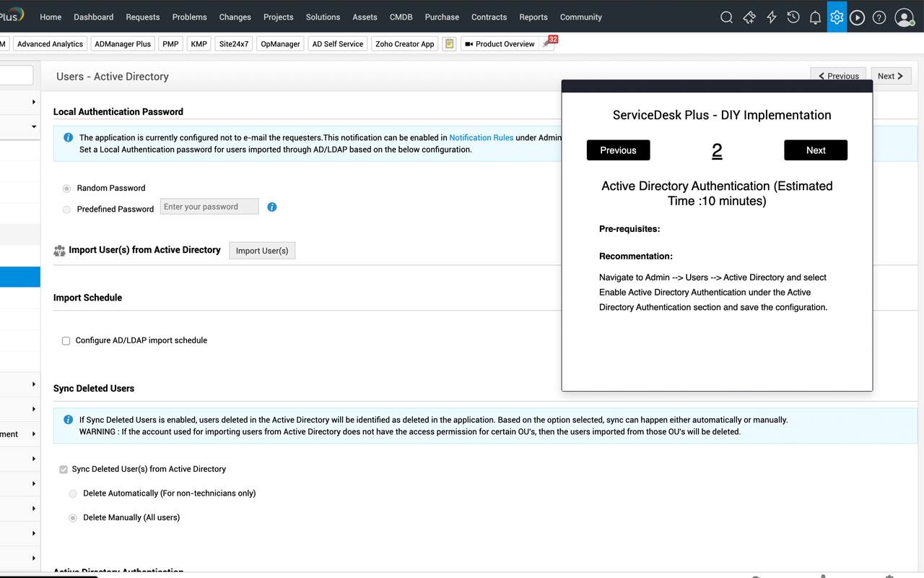Expand the sidebar section ending in 'ment'
924x578 pixels.
point(20,434)
